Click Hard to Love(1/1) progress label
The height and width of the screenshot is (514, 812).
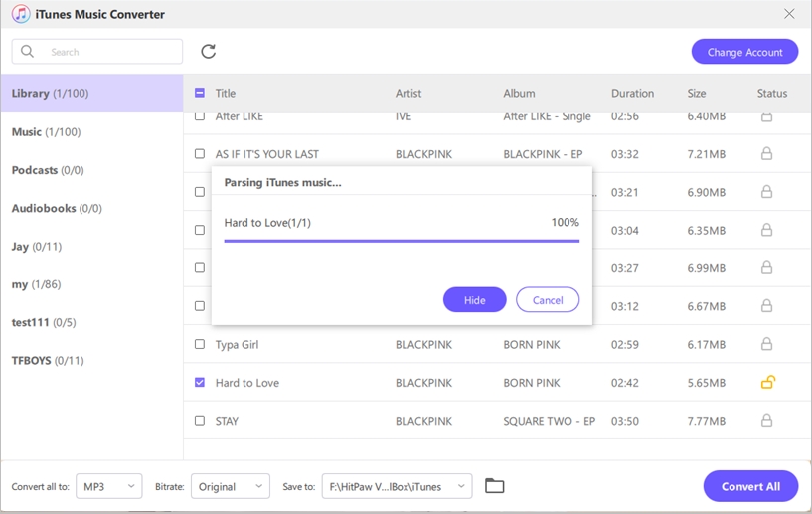click(267, 223)
